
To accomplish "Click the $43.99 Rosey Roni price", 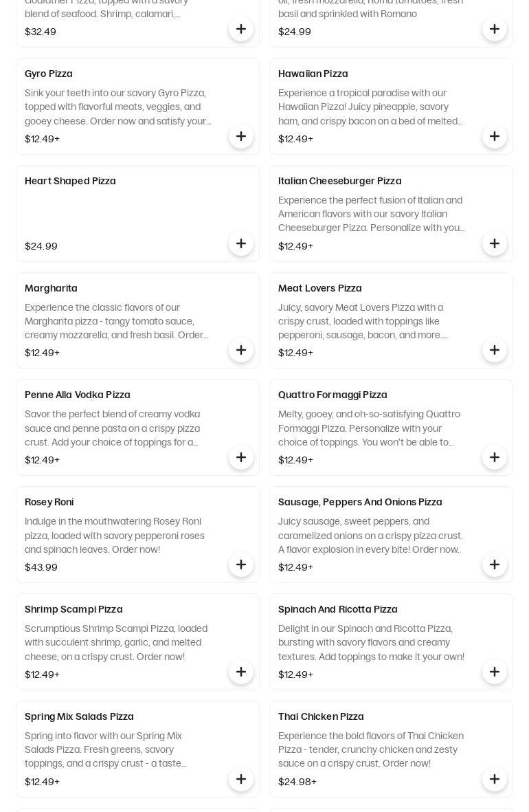I will point(41,567).
